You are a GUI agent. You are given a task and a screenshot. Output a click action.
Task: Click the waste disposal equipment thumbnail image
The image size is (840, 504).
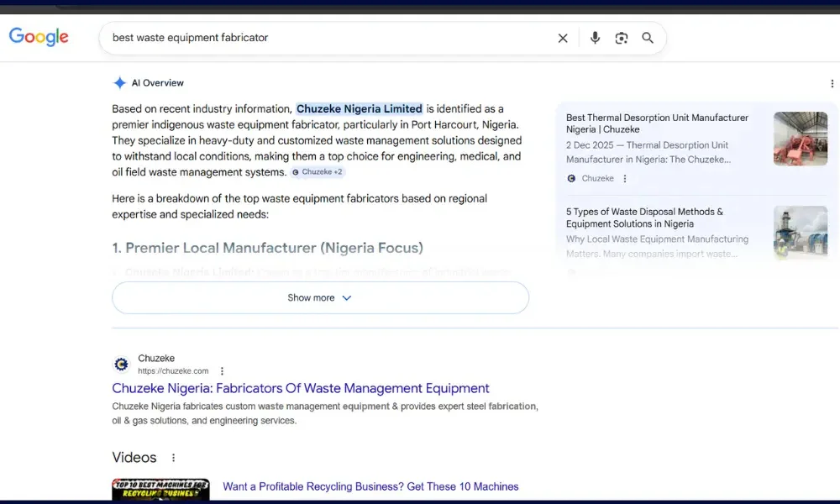[x=801, y=233]
